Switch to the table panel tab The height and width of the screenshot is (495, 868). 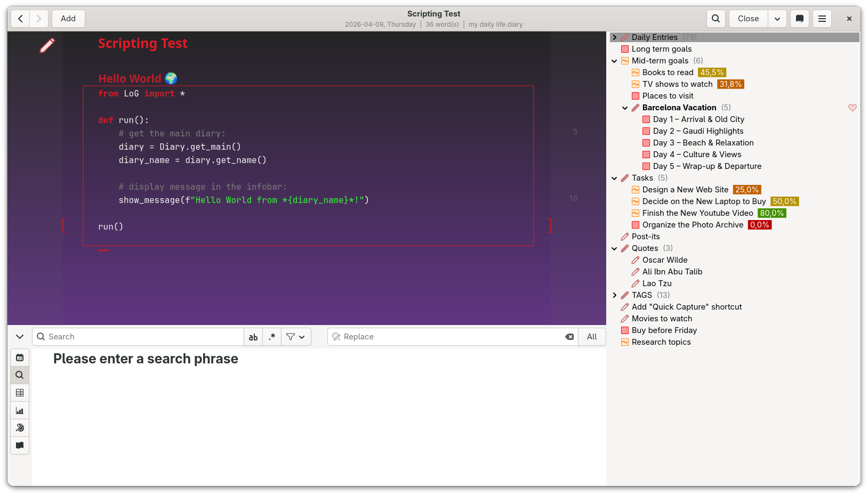coord(20,393)
